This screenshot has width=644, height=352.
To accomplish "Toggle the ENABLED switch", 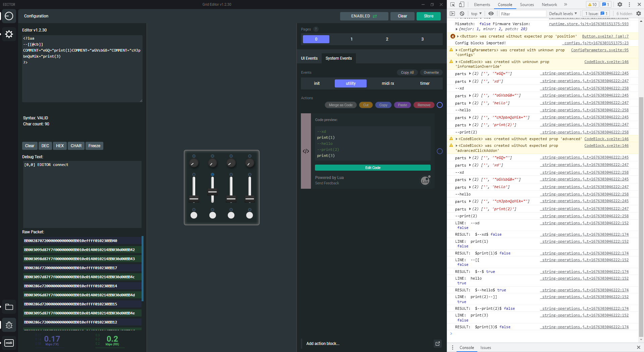I will tap(364, 16).
